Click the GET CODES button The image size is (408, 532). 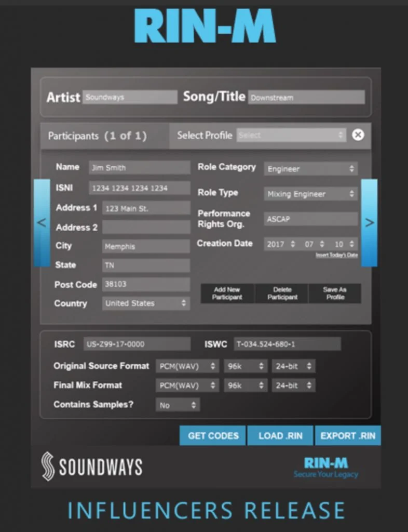213,436
